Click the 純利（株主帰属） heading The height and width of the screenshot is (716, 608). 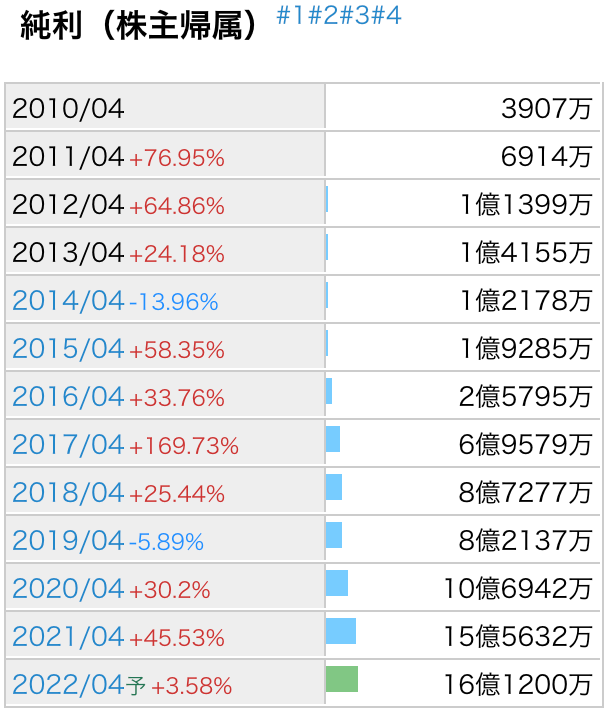click(139, 25)
